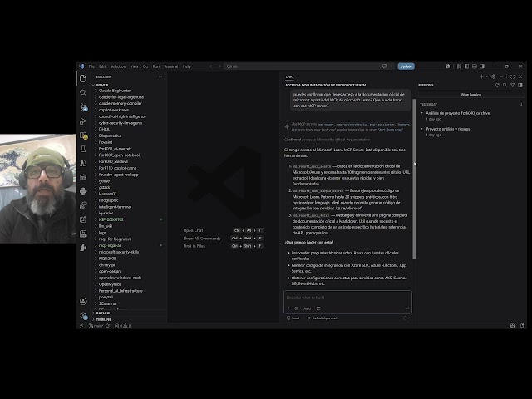The image size is (532, 399).
Task: Select the CHAT panel tab
Action: coord(289,77)
